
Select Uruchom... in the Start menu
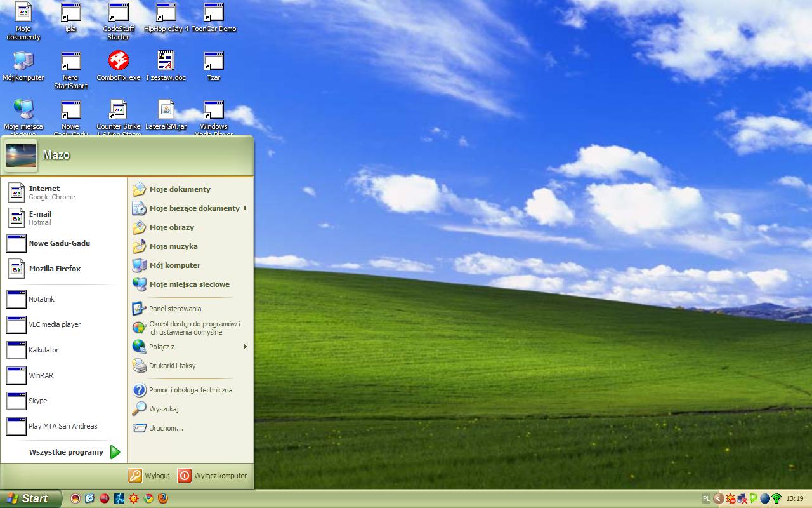click(x=166, y=428)
